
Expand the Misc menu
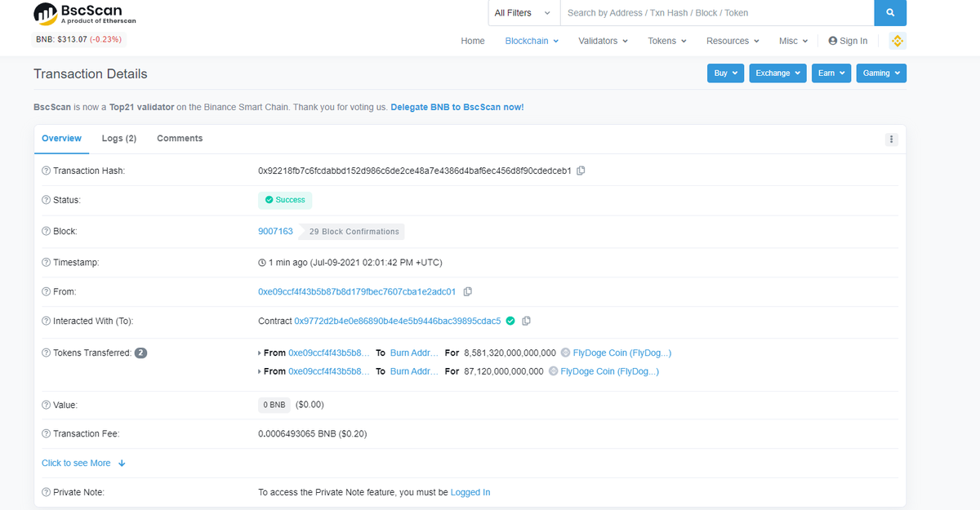coord(793,41)
